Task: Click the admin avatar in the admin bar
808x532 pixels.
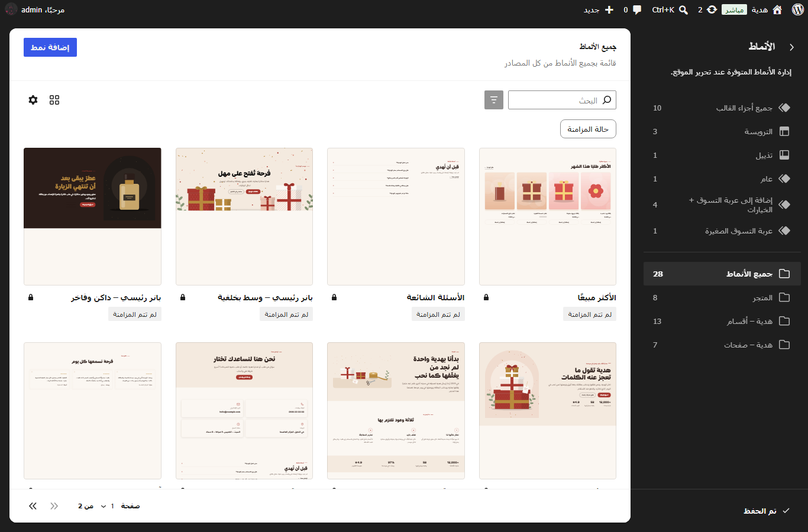Action: pyautogui.click(x=11, y=9)
